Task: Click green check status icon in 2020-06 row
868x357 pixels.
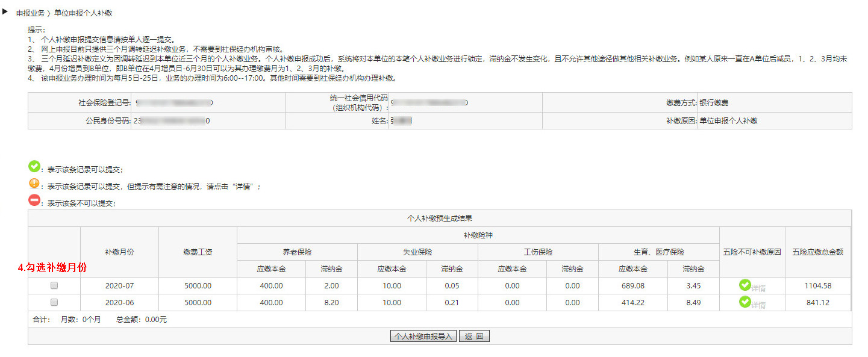Action: (745, 302)
